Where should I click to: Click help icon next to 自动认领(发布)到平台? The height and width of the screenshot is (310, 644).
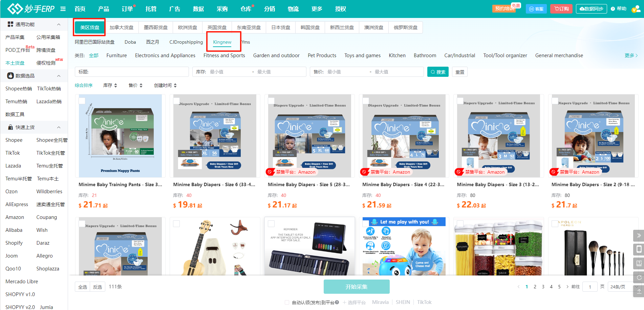[337, 302]
